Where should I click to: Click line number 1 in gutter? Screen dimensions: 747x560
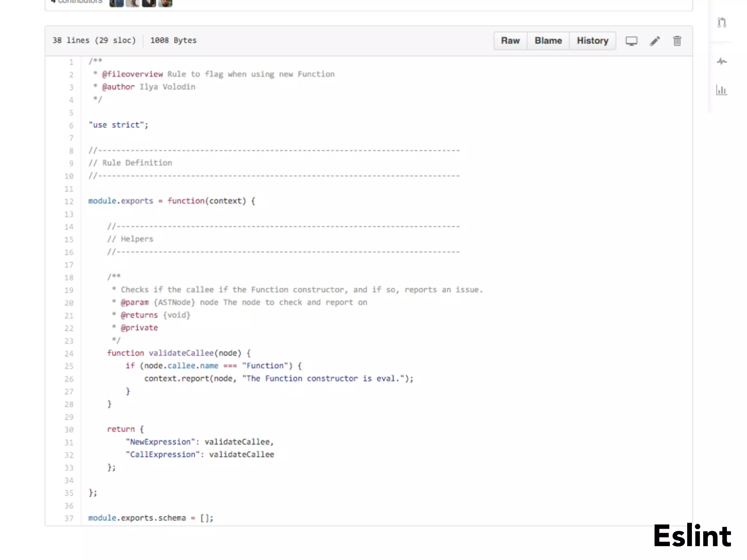coord(71,62)
